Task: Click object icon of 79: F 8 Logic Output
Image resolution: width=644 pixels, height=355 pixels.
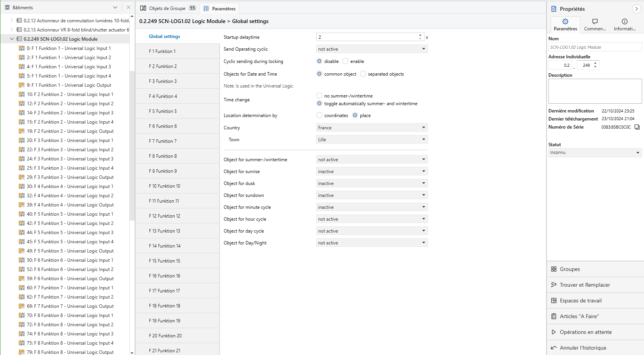Action: coord(22,352)
